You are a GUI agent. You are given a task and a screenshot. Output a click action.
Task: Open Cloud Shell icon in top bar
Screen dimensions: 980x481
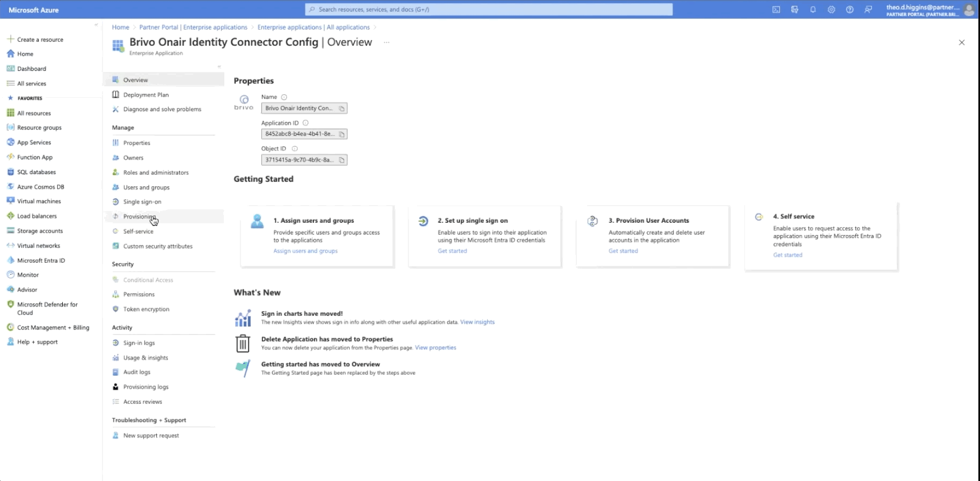click(x=776, y=10)
